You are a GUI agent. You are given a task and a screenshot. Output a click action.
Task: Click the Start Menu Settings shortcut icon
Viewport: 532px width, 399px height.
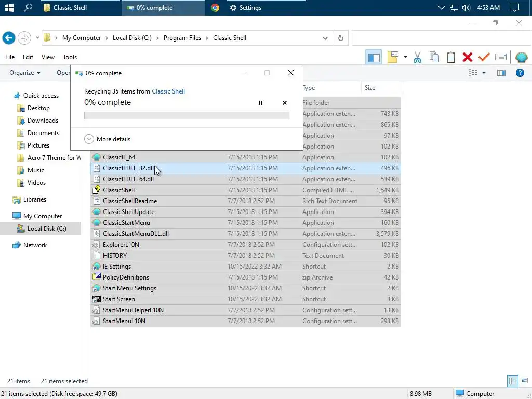tap(97, 288)
